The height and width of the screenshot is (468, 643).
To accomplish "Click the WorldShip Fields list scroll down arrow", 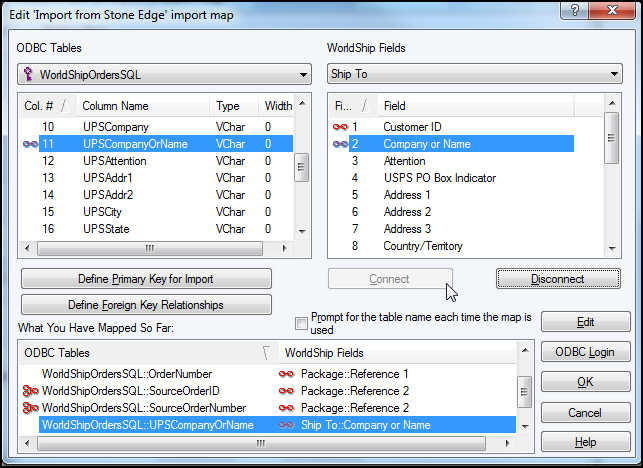I will point(612,248).
